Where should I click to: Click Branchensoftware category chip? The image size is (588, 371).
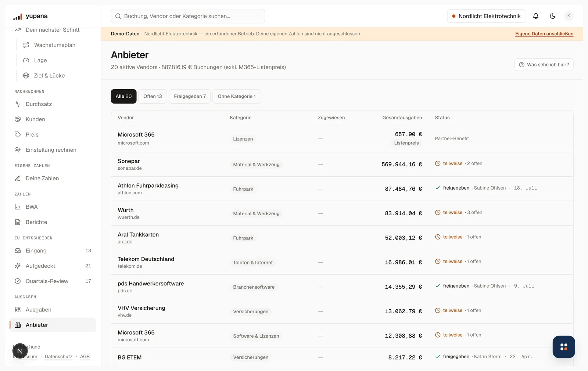click(x=254, y=287)
